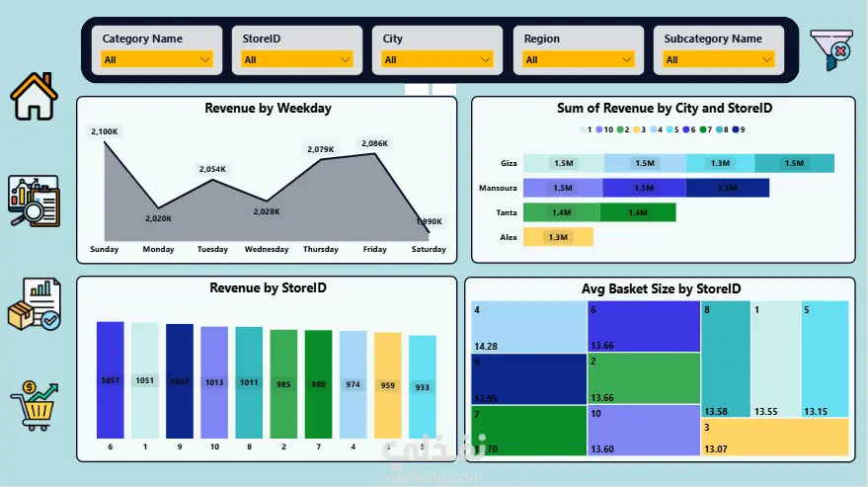Click legend swatch for store 5
Image resolution: width=868 pixels, height=487 pixels.
click(670, 129)
